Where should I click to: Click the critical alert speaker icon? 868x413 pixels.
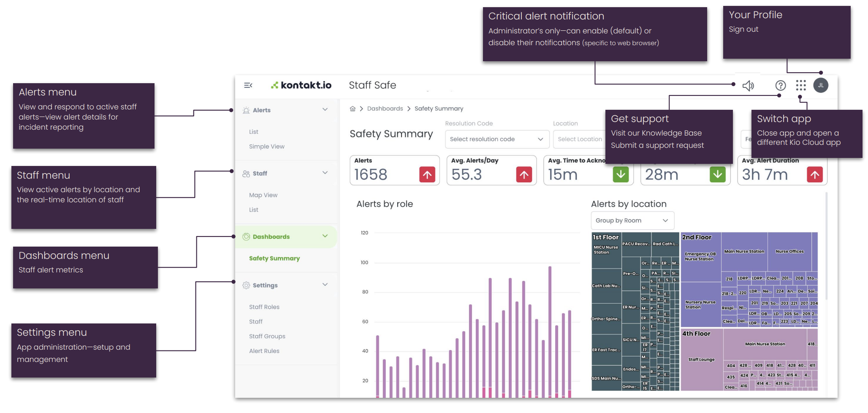pos(748,86)
